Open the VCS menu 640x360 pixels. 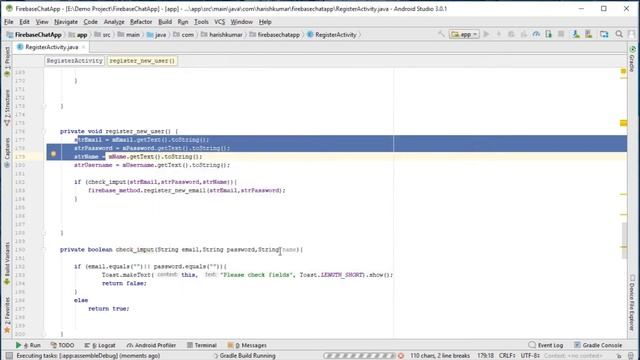tap(220, 22)
